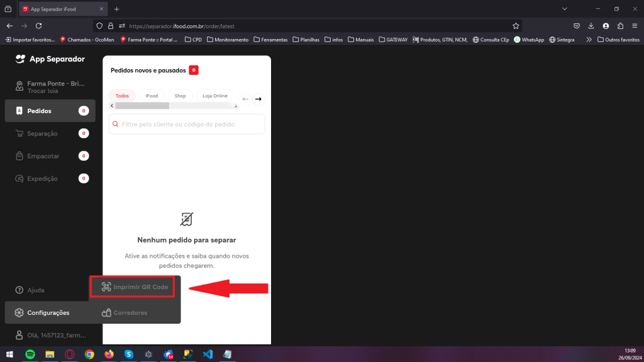Select the Shop filter chip
The height and width of the screenshot is (362, 644).
pos(180,96)
